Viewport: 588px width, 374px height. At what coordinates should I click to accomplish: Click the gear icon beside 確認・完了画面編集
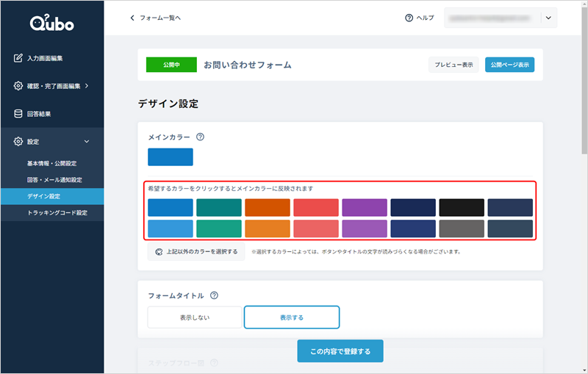point(18,86)
